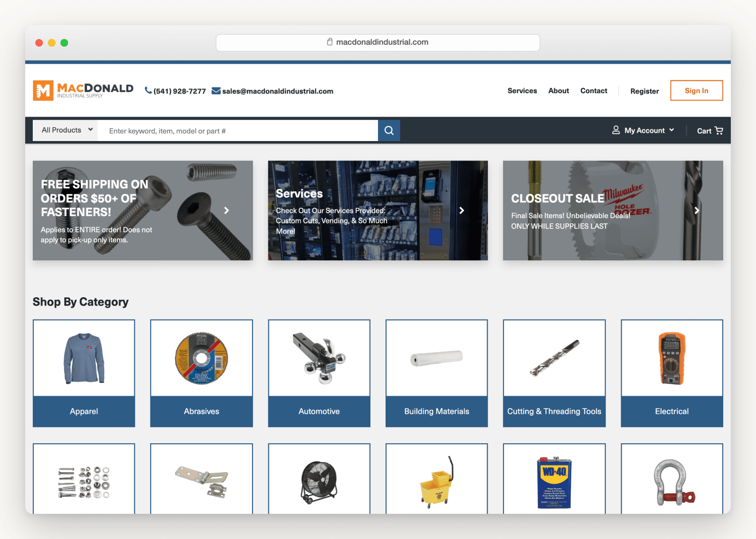The image size is (756, 539).
Task: Focus the keyword search input field
Action: coord(238,131)
